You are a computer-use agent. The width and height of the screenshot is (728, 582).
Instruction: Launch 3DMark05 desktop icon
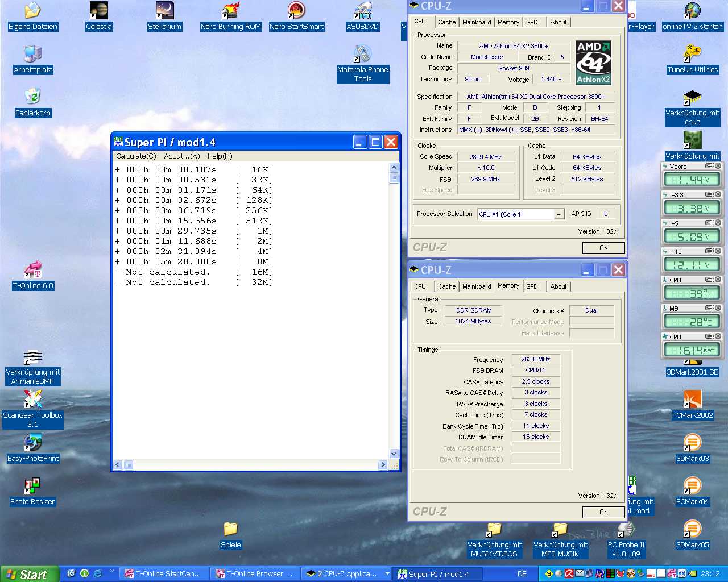coord(692,534)
